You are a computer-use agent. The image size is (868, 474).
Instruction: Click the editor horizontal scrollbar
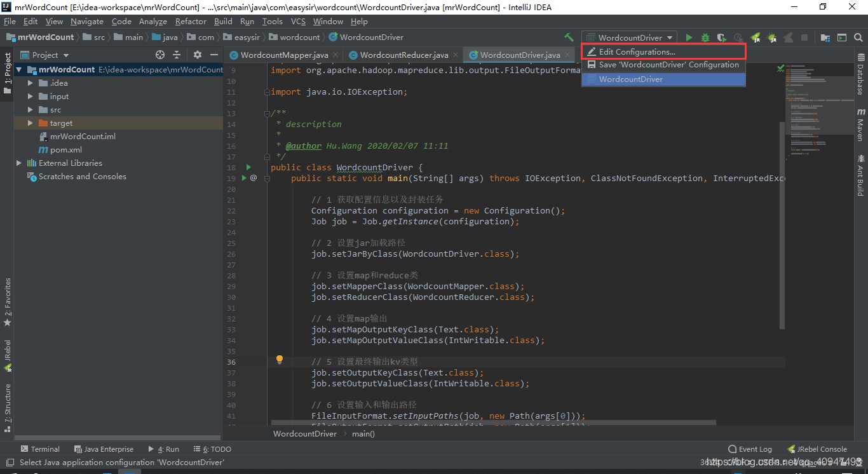click(x=493, y=423)
